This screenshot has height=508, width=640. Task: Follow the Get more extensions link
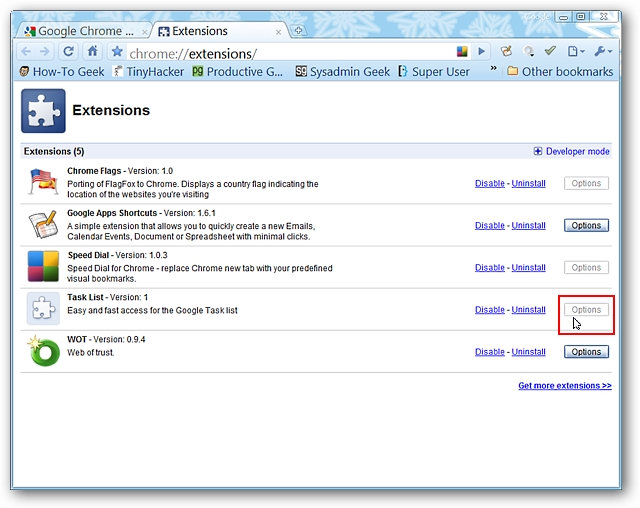(565, 386)
